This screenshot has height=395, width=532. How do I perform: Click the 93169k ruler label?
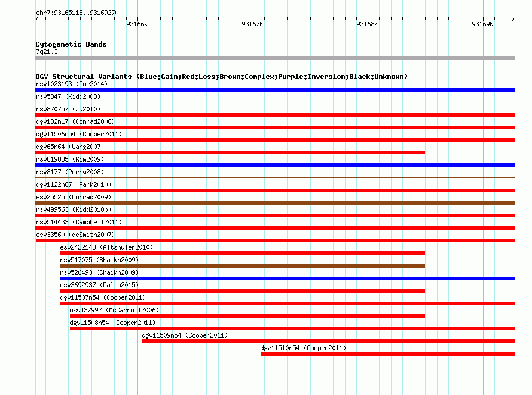pyautogui.click(x=482, y=24)
